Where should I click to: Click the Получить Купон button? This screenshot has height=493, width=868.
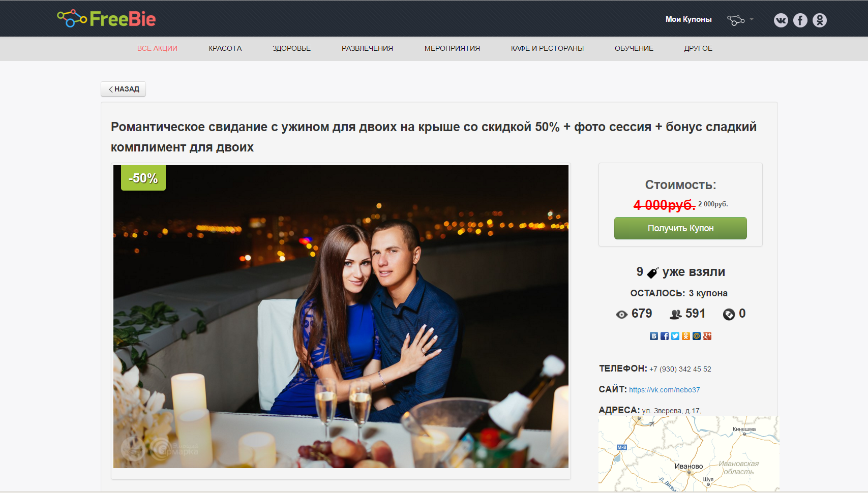pos(680,228)
